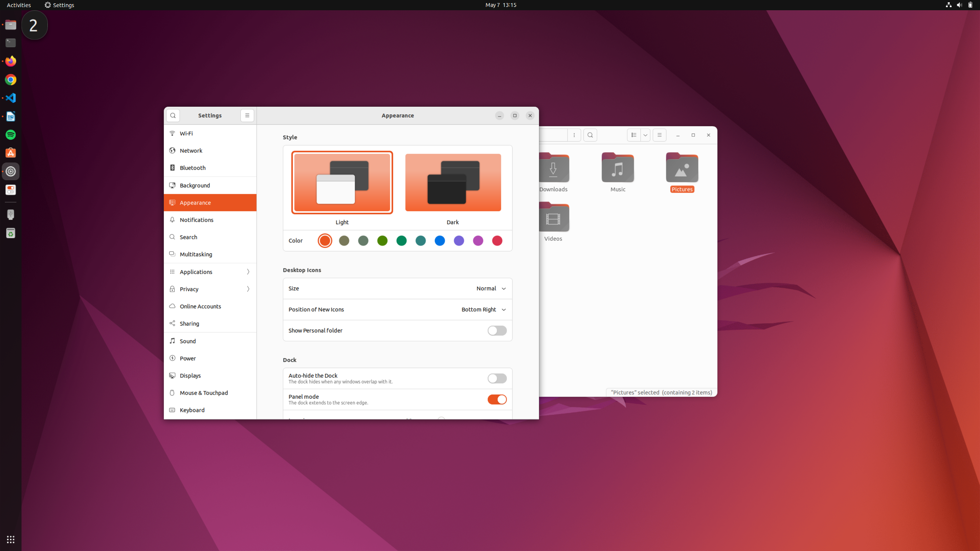Open Trash from the dock

pyautogui.click(x=11, y=233)
